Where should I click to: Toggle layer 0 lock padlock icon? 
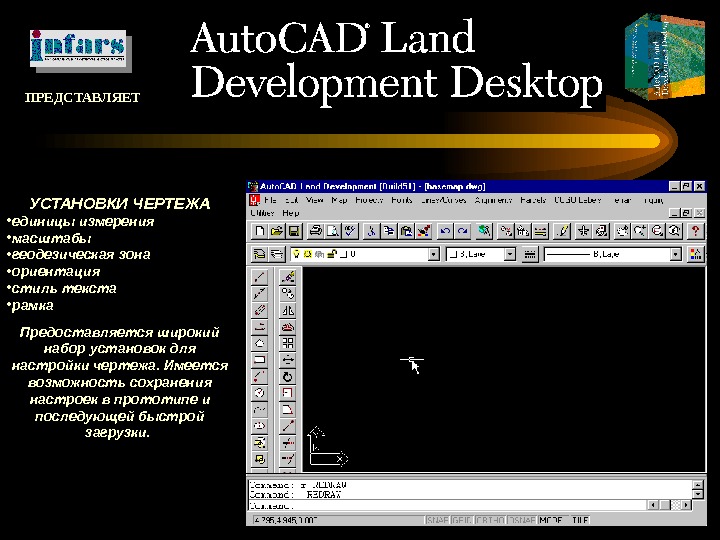[332, 254]
